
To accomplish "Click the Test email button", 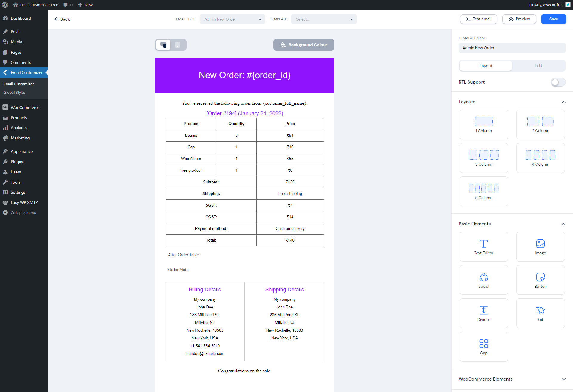I will click(479, 19).
